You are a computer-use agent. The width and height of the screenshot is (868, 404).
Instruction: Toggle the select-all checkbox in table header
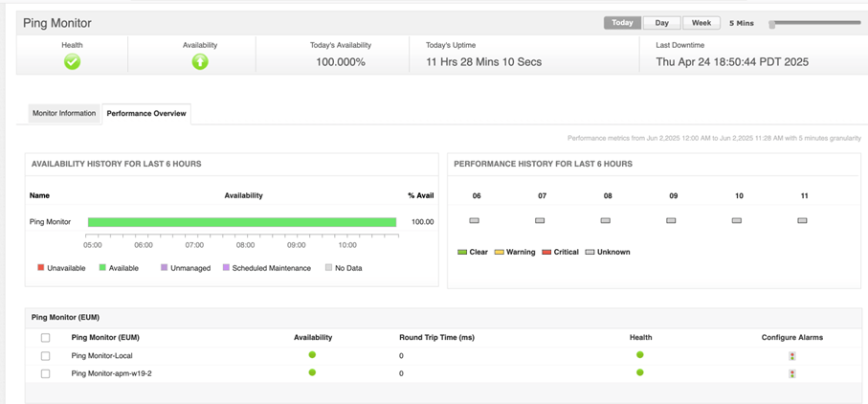coord(45,338)
